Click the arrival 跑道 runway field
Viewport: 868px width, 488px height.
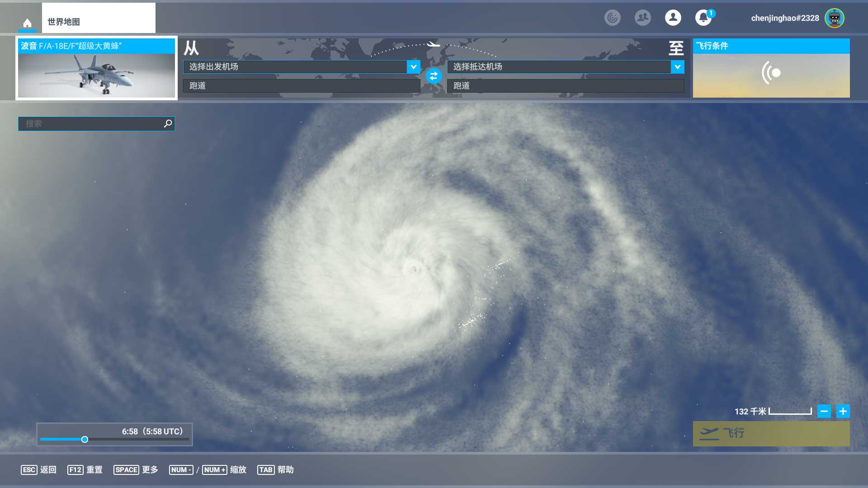click(566, 86)
